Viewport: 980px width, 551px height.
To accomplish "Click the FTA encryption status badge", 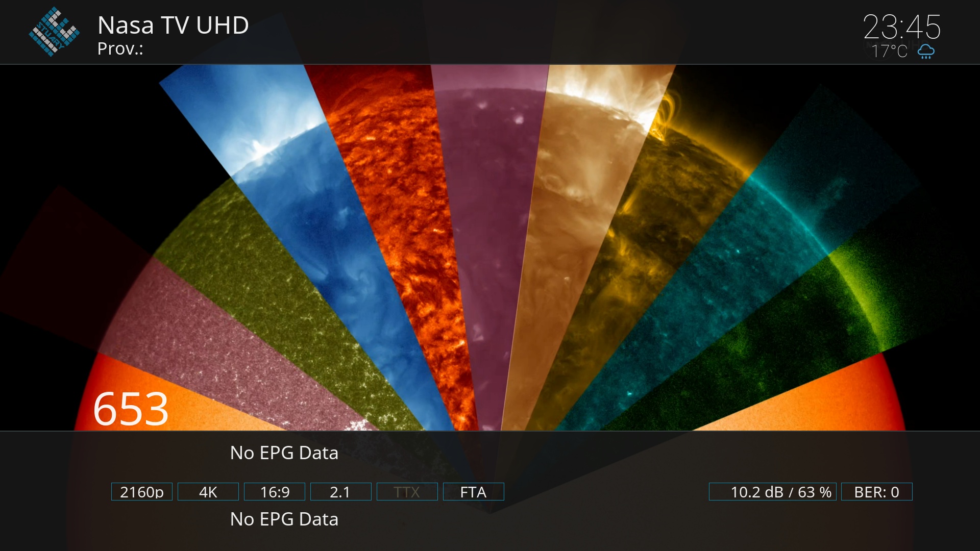I will (473, 492).
